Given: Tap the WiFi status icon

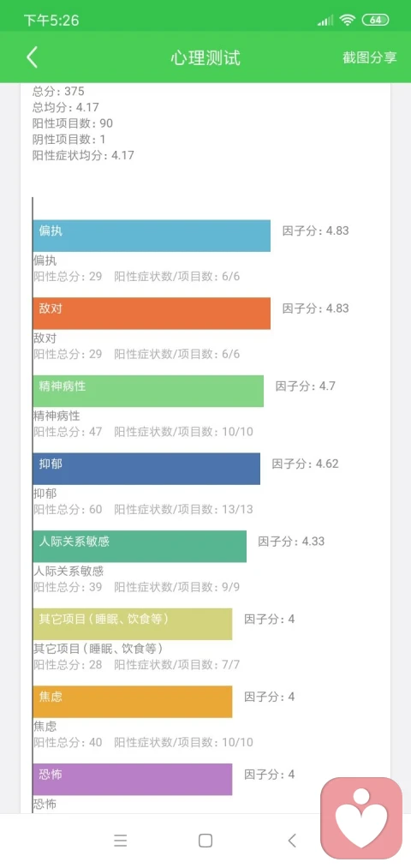Looking at the screenshot, I should [x=348, y=21].
